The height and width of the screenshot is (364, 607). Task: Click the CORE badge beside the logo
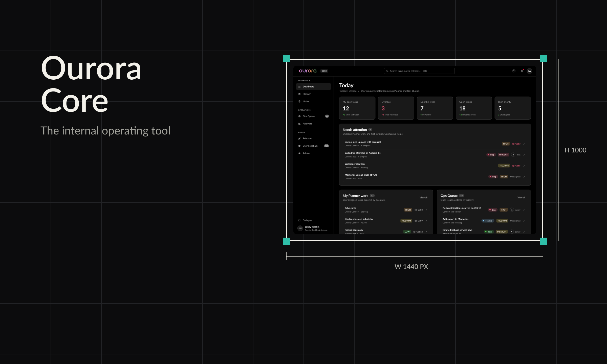coord(324,71)
